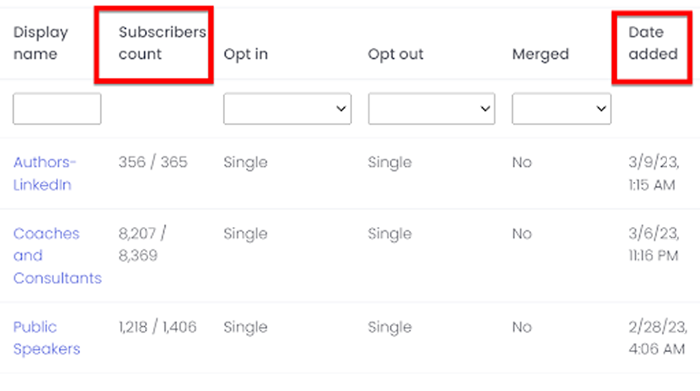Screen dimensions: 700x391
Task: Click the Display name filter text box
Action: tap(57, 108)
